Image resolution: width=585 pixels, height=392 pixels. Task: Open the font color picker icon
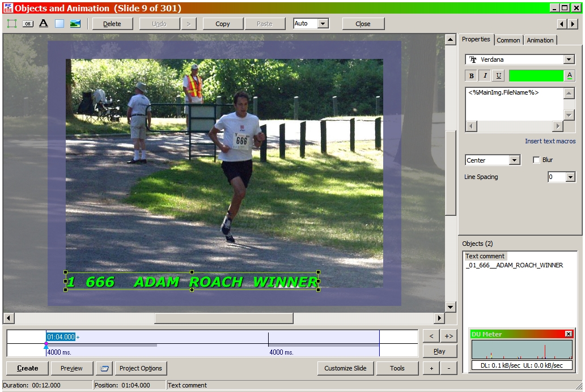(x=570, y=75)
